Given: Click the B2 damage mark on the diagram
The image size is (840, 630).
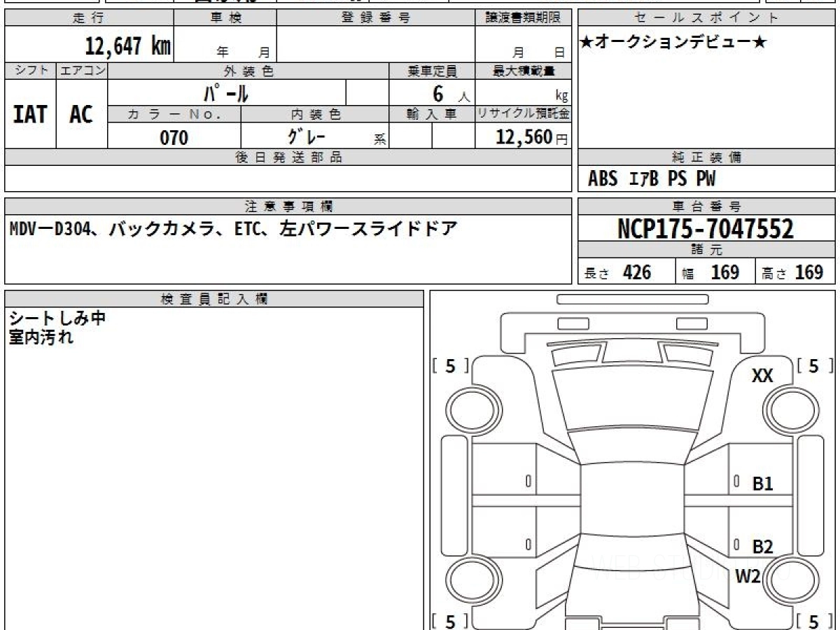Looking at the screenshot, I should [x=763, y=547].
